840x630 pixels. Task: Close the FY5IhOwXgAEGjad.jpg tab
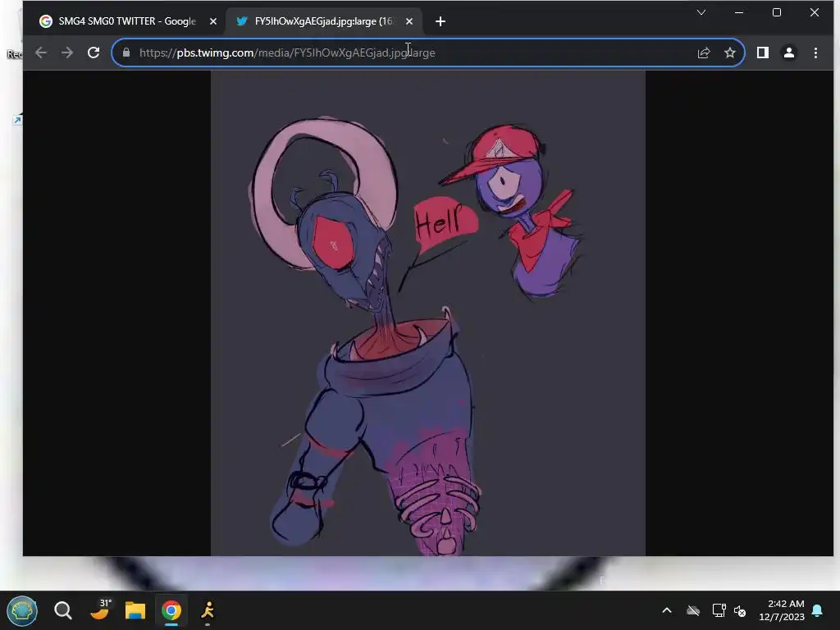[x=409, y=21]
